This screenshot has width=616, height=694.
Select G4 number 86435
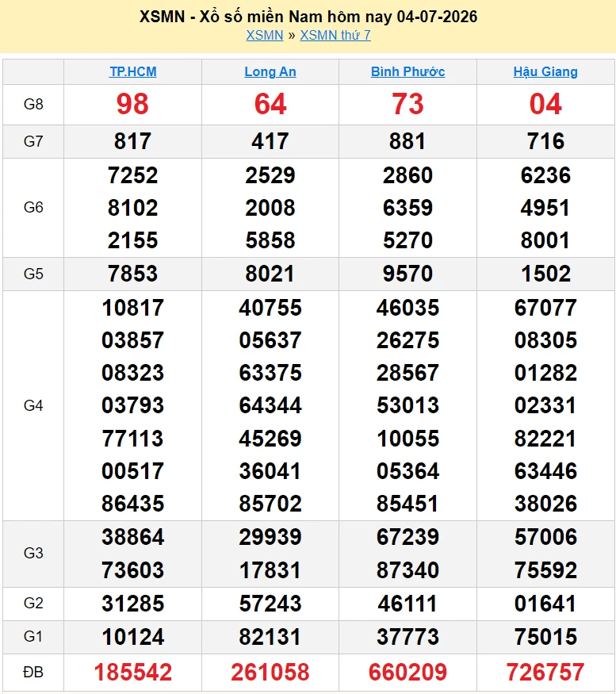coord(132,504)
